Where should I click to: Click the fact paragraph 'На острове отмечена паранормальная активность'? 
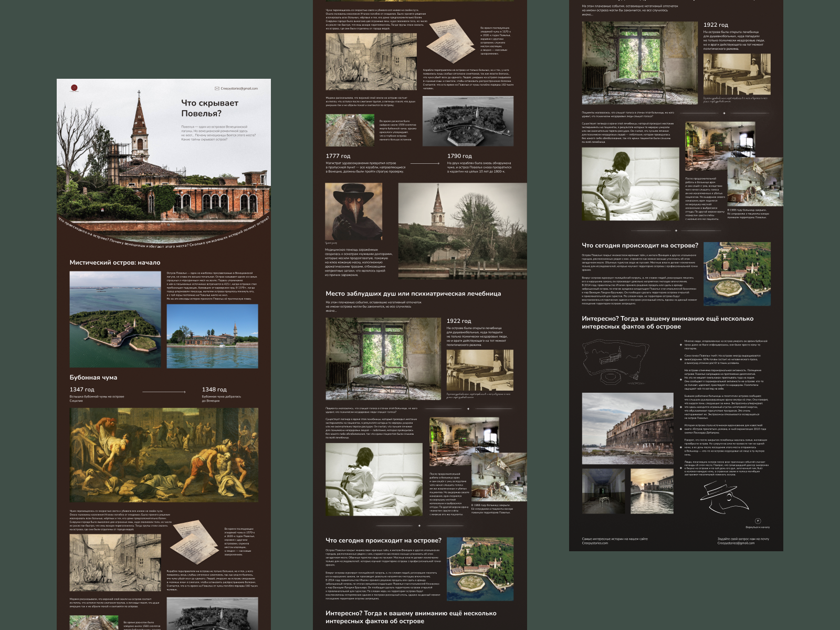click(723, 380)
